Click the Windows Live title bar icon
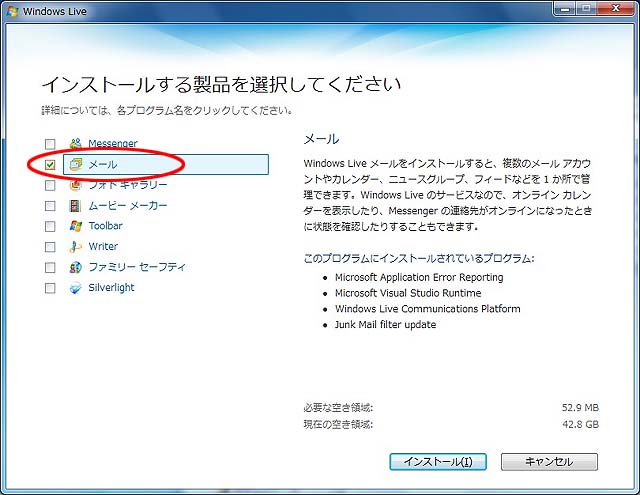This screenshot has width=640, height=495. (12, 10)
